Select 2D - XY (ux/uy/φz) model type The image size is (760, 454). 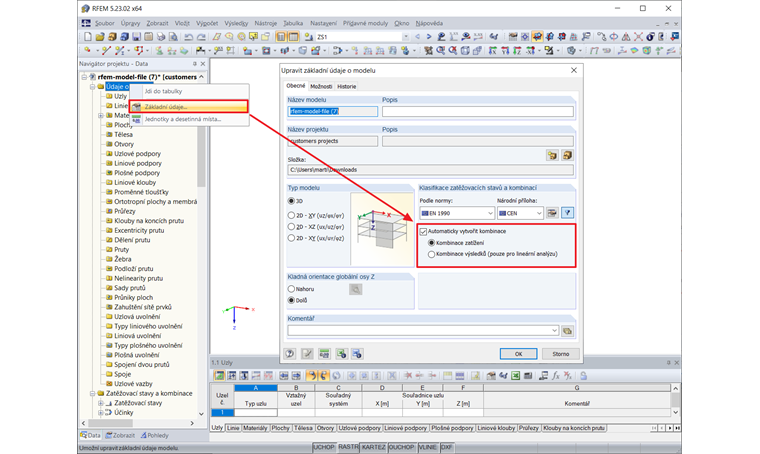click(291, 238)
